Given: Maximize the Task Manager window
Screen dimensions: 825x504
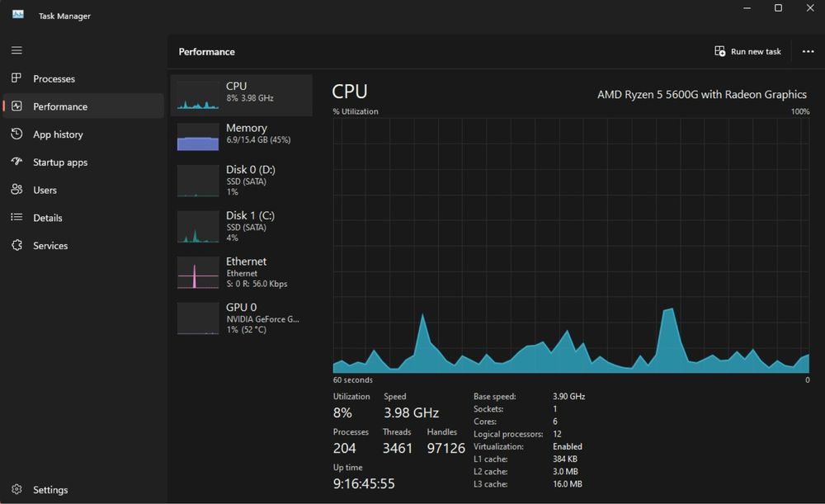Looking at the screenshot, I should (x=778, y=8).
